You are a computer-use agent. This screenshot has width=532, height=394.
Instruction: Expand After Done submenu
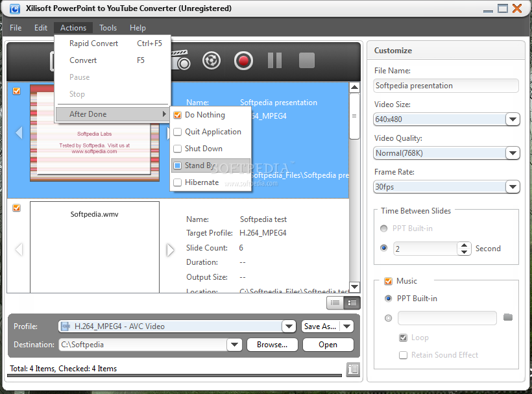pos(112,114)
